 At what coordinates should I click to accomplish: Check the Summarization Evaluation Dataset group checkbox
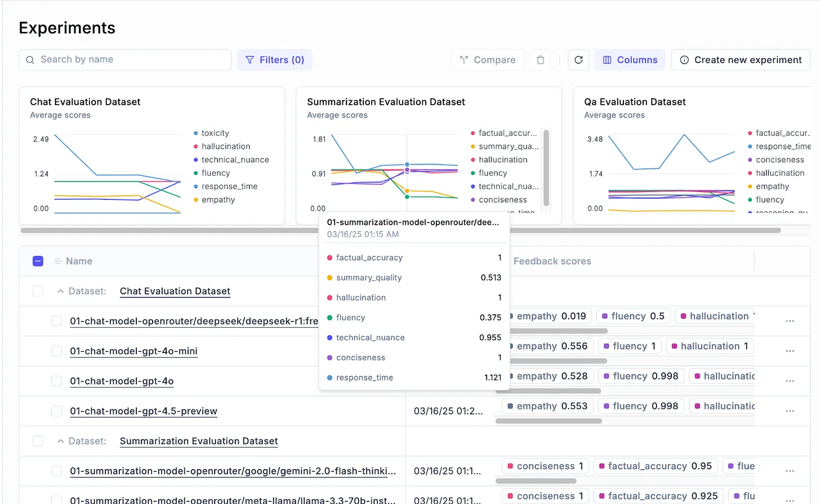tap(38, 441)
